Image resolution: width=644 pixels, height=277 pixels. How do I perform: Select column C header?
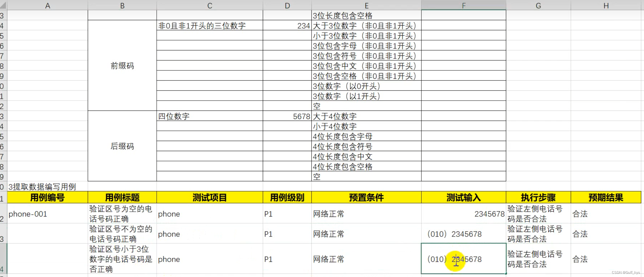coord(210,5)
